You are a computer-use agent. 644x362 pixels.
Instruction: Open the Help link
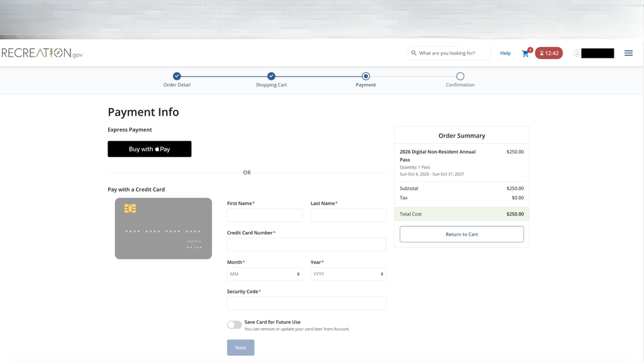(505, 53)
